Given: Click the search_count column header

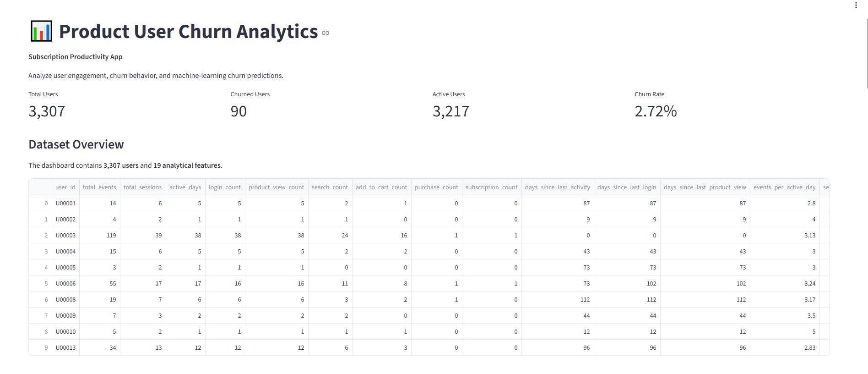Looking at the screenshot, I should [x=330, y=187].
